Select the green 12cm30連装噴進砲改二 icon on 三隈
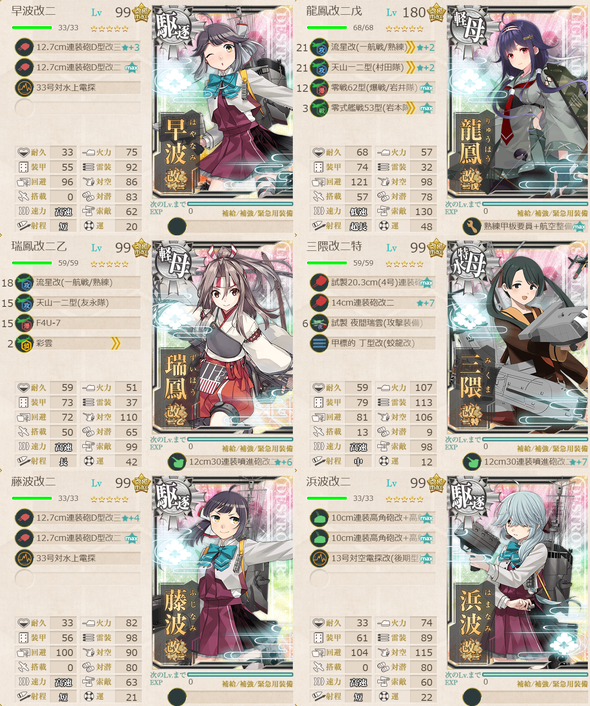The image size is (590, 706). [x=472, y=462]
